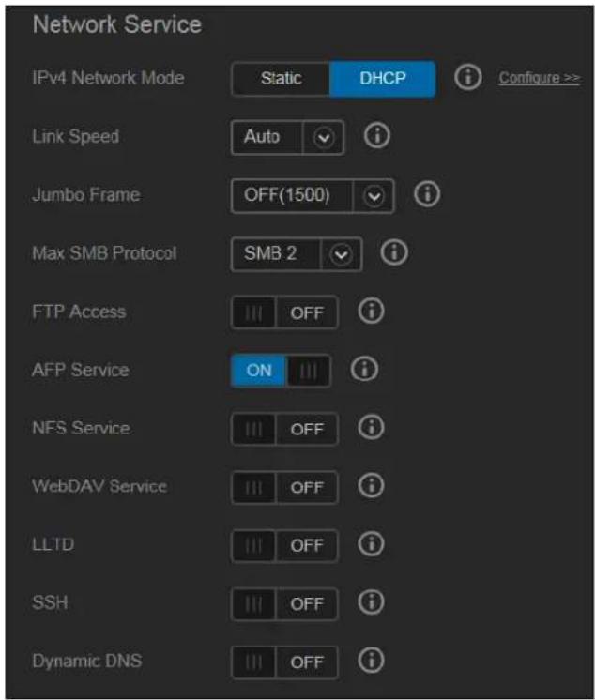Click info icon next to FTP Access
The image size is (595, 700).
[371, 312]
